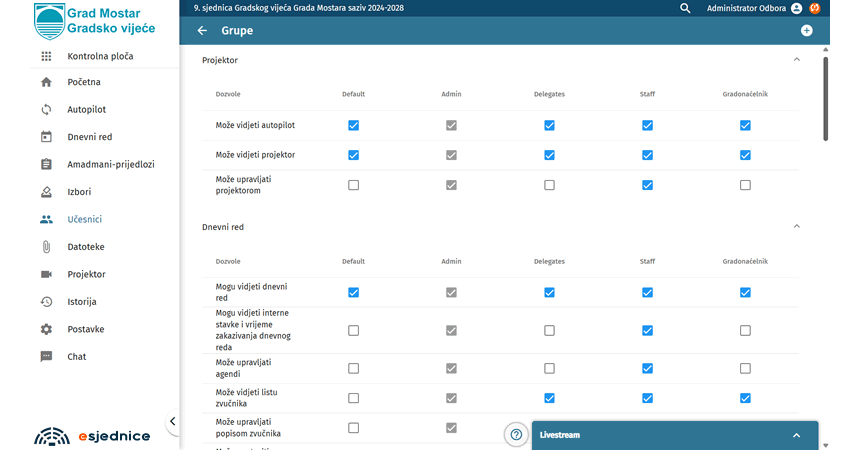Open the Datoteke menu item
The height and width of the screenshot is (450, 860).
coord(86,246)
